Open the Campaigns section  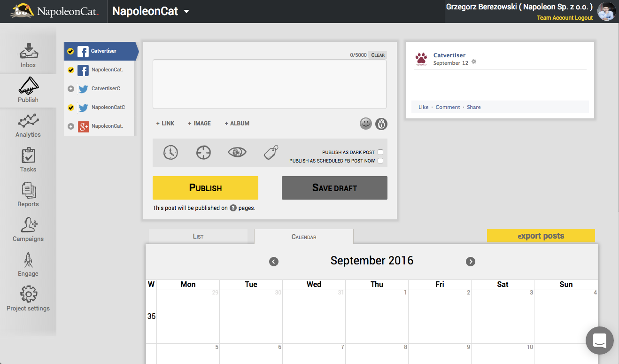tap(28, 229)
